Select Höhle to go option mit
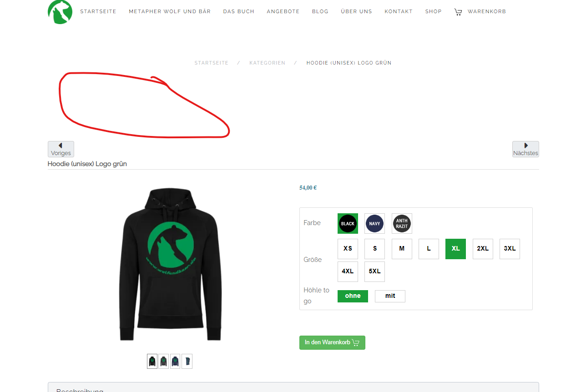581x392 pixels. pyautogui.click(x=390, y=296)
